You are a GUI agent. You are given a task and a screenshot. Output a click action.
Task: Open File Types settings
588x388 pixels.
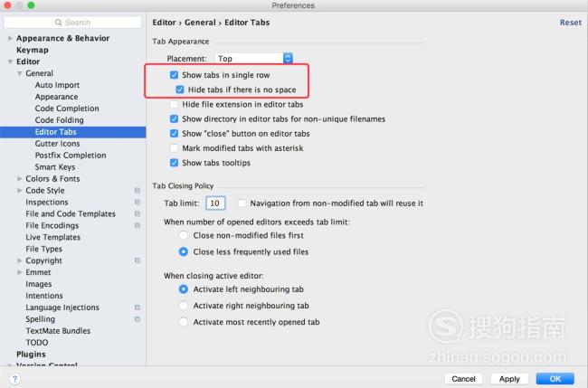[x=44, y=249]
